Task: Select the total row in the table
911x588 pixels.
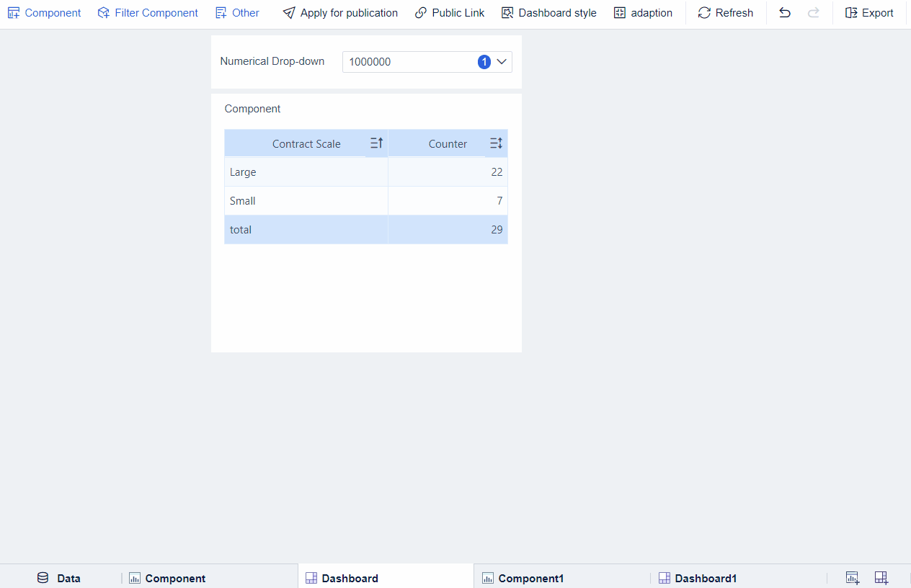Action: tap(306, 229)
